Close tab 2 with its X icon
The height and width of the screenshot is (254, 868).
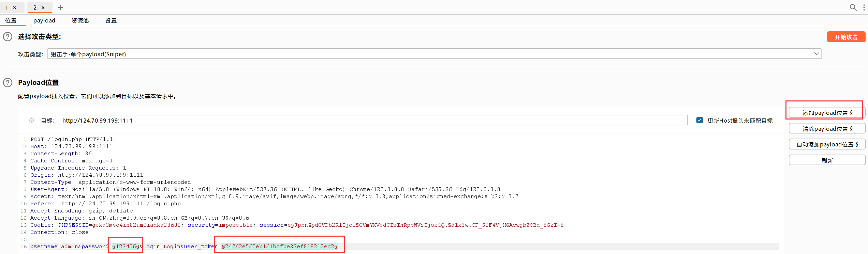pyautogui.click(x=43, y=7)
